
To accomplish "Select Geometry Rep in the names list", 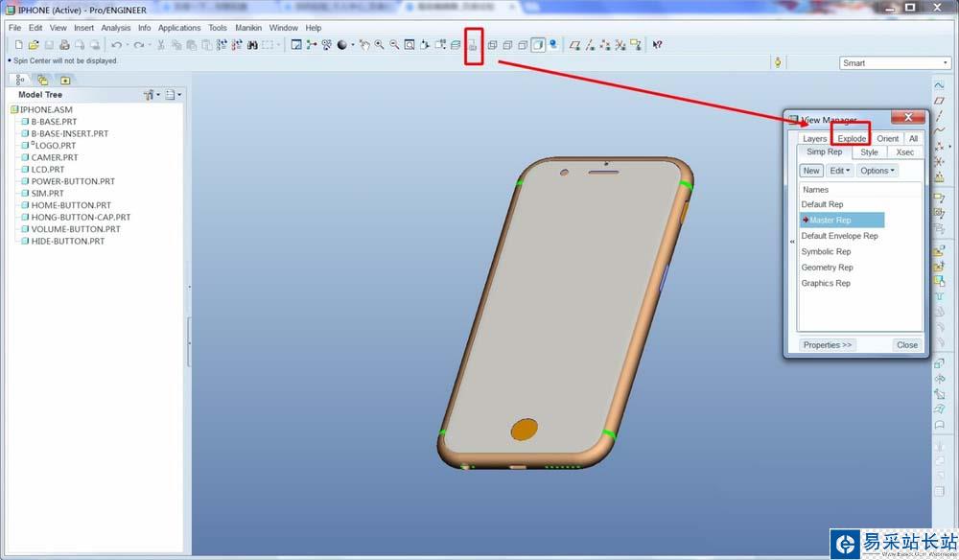I will 827,268.
